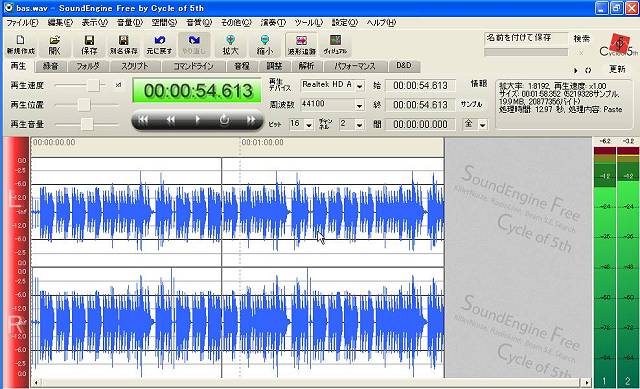Screen dimensions: 640x389
Task: Expand the 全 selection dropdown
Action: pos(482,124)
